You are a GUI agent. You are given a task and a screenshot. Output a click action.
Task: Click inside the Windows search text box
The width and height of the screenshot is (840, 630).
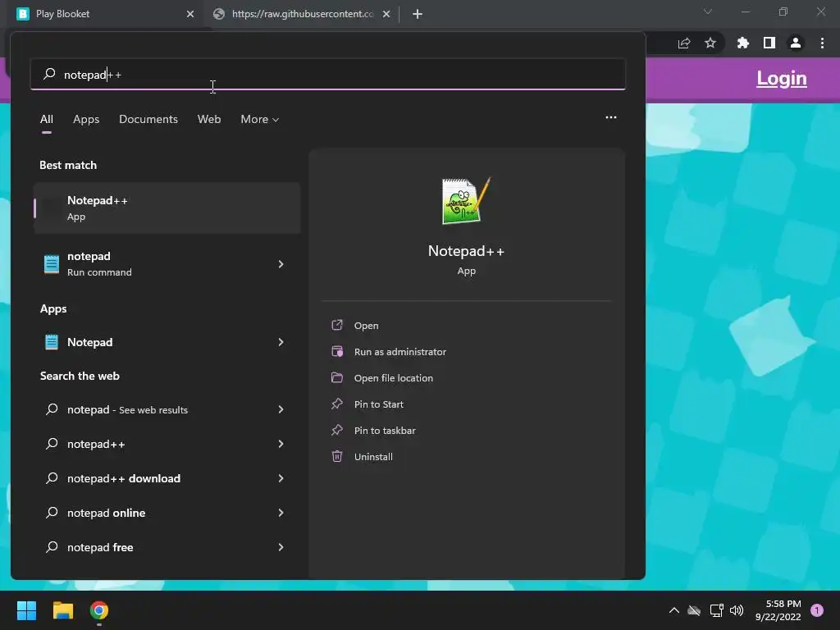click(328, 75)
